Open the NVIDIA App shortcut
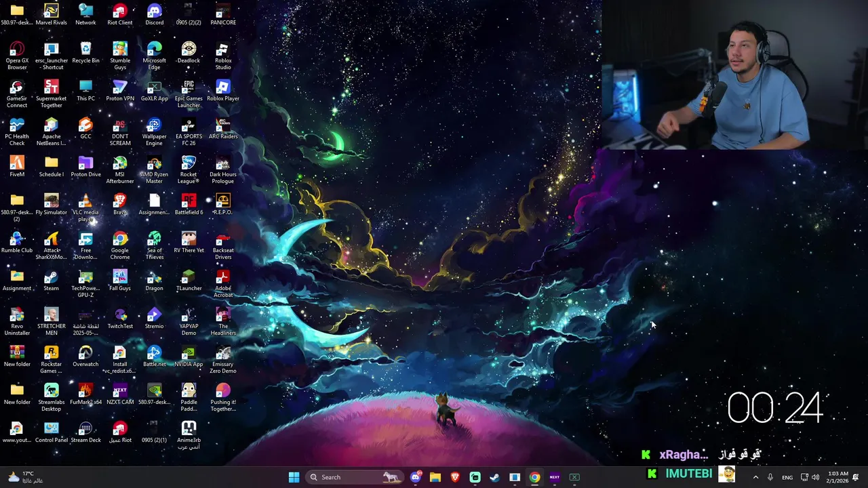The height and width of the screenshot is (488, 868). click(189, 356)
